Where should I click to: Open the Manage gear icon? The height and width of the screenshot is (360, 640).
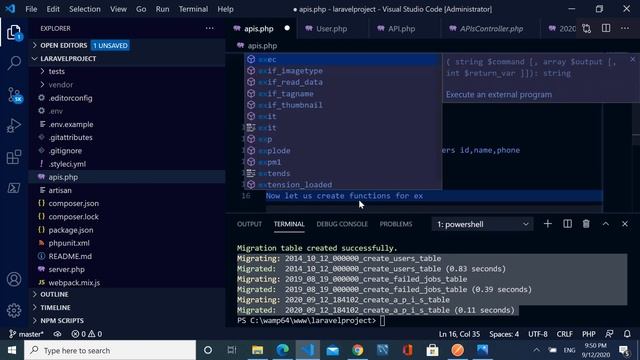point(14,311)
